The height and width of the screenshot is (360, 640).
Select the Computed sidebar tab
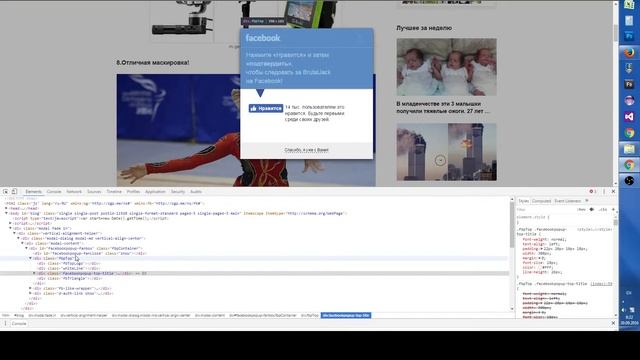(541, 201)
